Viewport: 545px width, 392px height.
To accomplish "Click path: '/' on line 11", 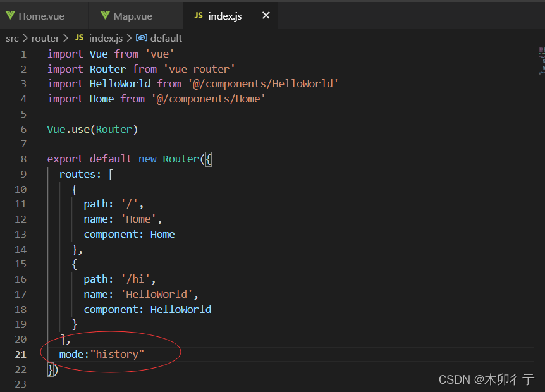I will [114, 204].
